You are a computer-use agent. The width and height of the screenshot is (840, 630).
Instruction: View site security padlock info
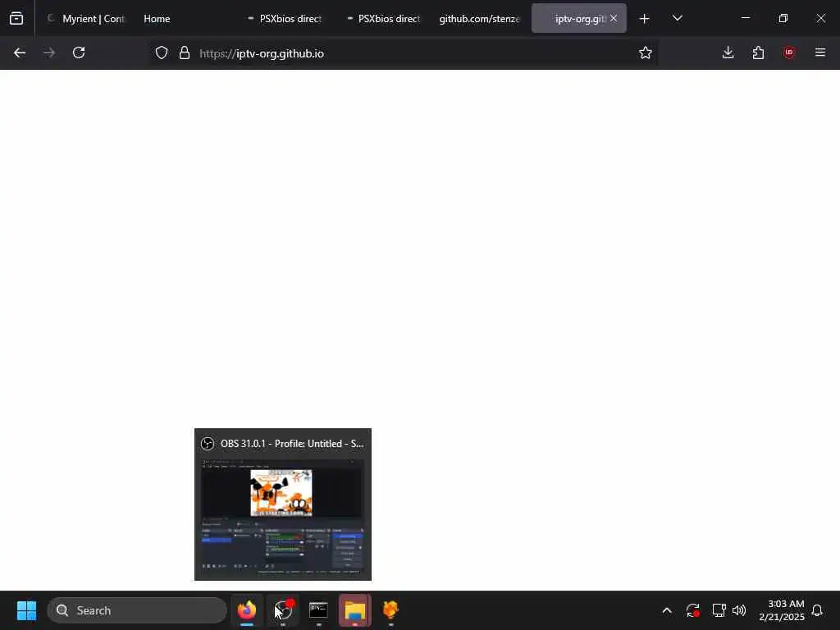185,52
